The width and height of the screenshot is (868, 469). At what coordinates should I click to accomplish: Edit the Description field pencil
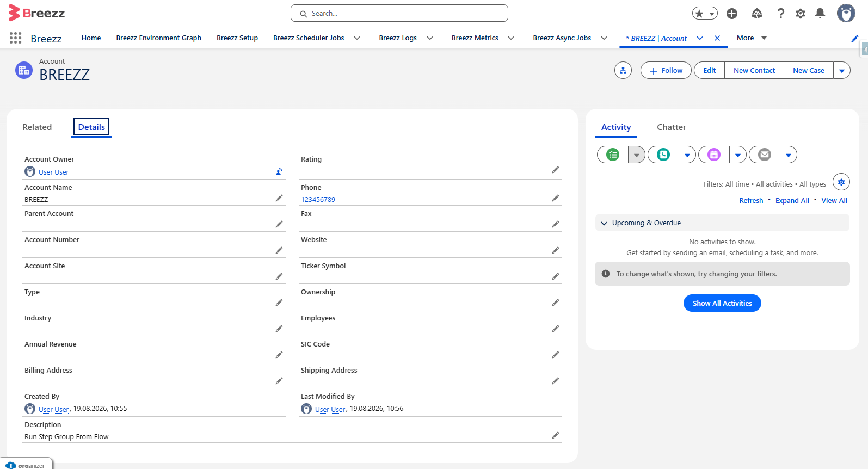point(556,435)
